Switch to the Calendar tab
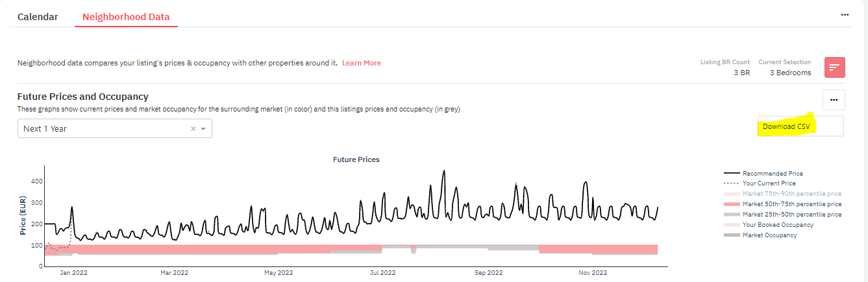 point(38,17)
